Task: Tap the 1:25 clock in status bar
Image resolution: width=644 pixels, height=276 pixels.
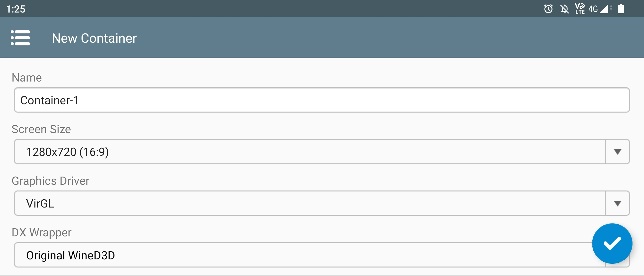Action: pyautogui.click(x=16, y=9)
